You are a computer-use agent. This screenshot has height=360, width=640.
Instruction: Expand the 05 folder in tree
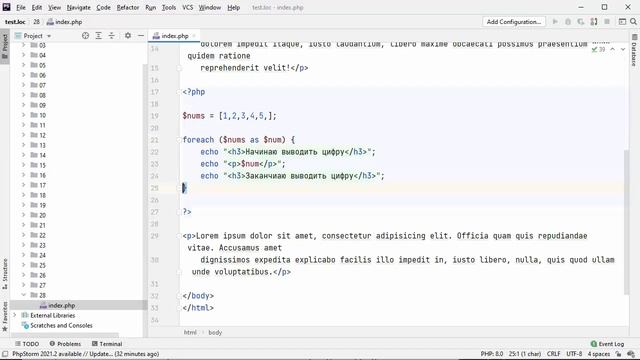(x=23, y=65)
